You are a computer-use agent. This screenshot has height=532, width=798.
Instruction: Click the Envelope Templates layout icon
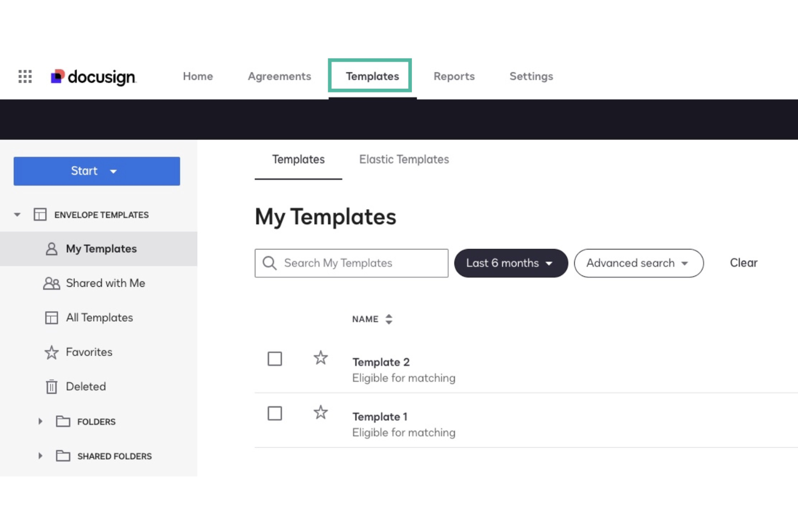click(40, 215)
